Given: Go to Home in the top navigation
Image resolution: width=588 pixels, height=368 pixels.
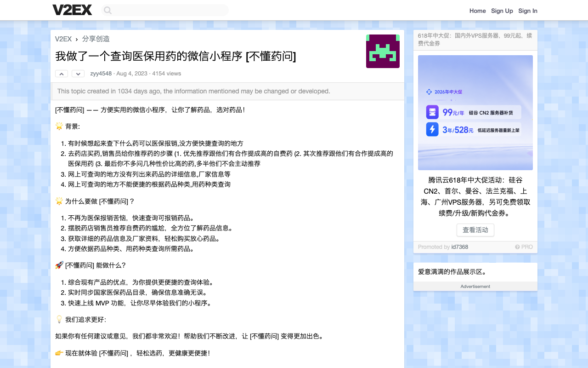Looking at the screenshot, I should point(477,11).
